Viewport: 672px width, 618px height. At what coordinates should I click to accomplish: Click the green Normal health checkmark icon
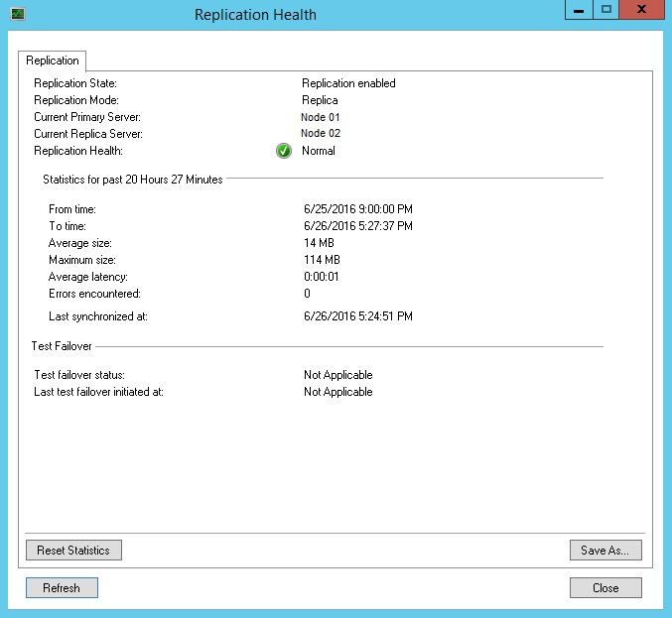284,151
